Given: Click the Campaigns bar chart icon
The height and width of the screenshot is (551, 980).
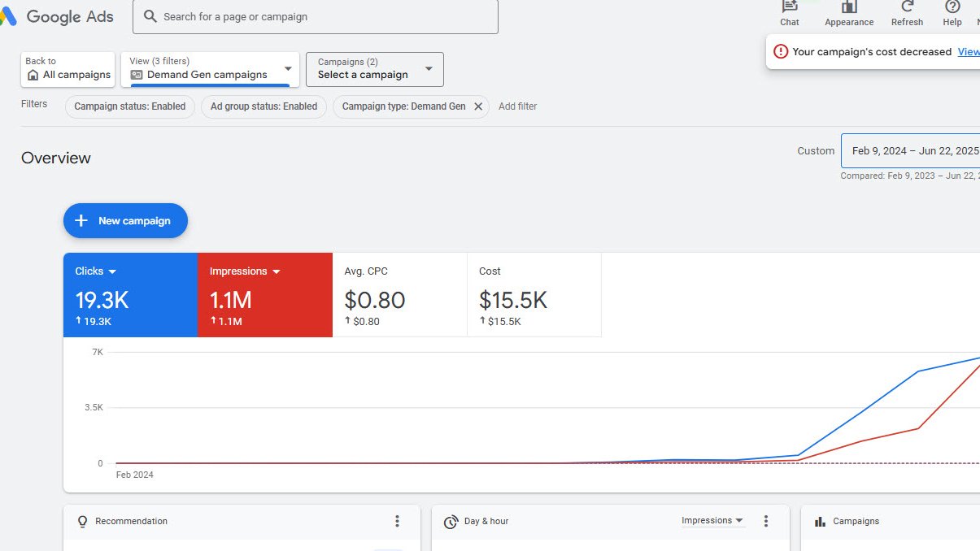Looking at the screenshot, I should 820,522.
